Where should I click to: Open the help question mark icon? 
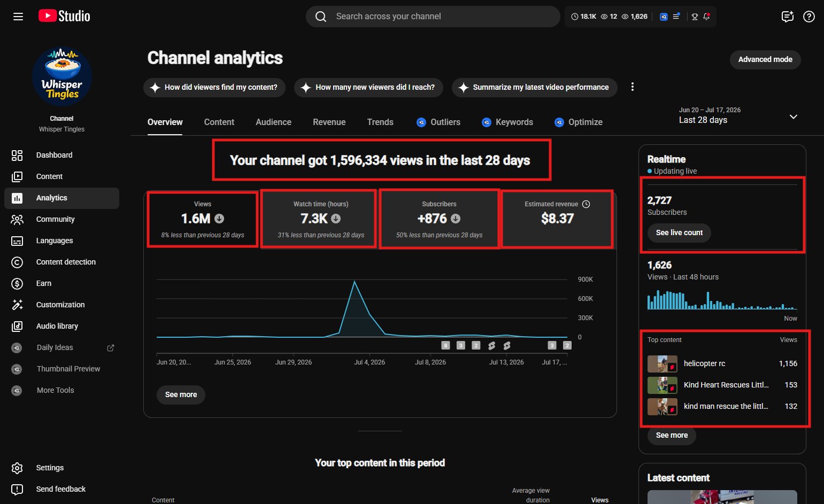coord(809,17)
